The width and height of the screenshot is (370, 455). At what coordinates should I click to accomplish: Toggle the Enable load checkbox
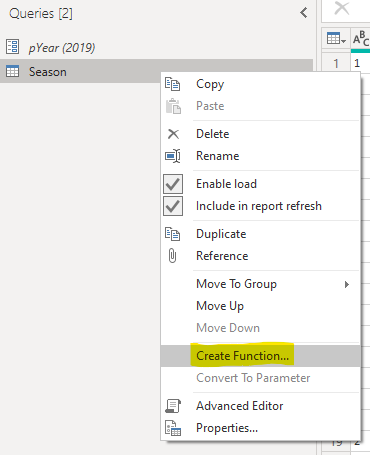click(173, 184)
